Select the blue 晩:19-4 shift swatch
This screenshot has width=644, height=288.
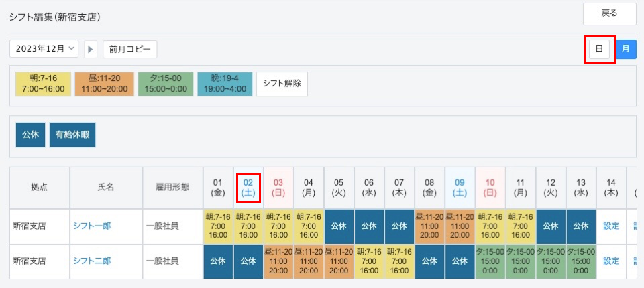pyautogui.click(x=225, y=84)
